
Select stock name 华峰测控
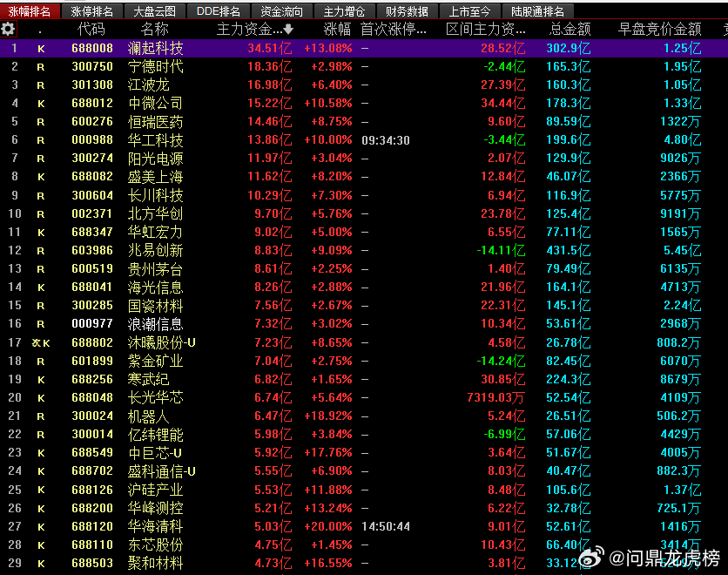156,509
